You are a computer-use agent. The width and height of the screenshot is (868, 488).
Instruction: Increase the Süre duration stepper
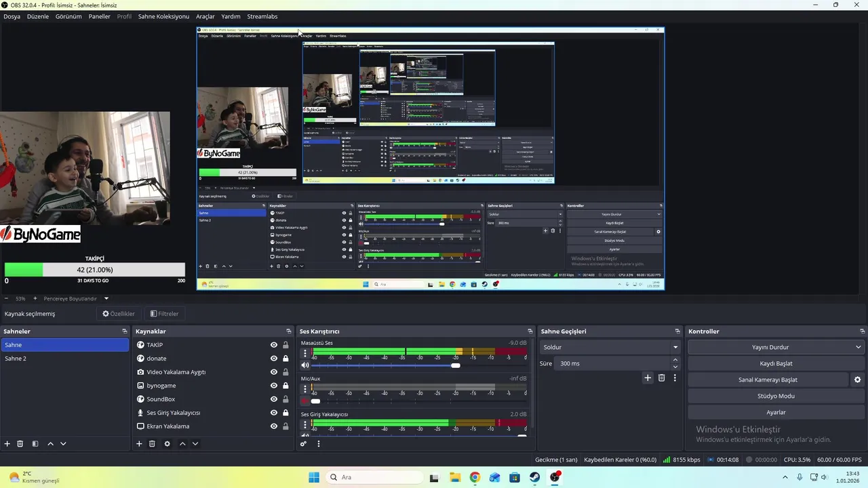point(675,361)
